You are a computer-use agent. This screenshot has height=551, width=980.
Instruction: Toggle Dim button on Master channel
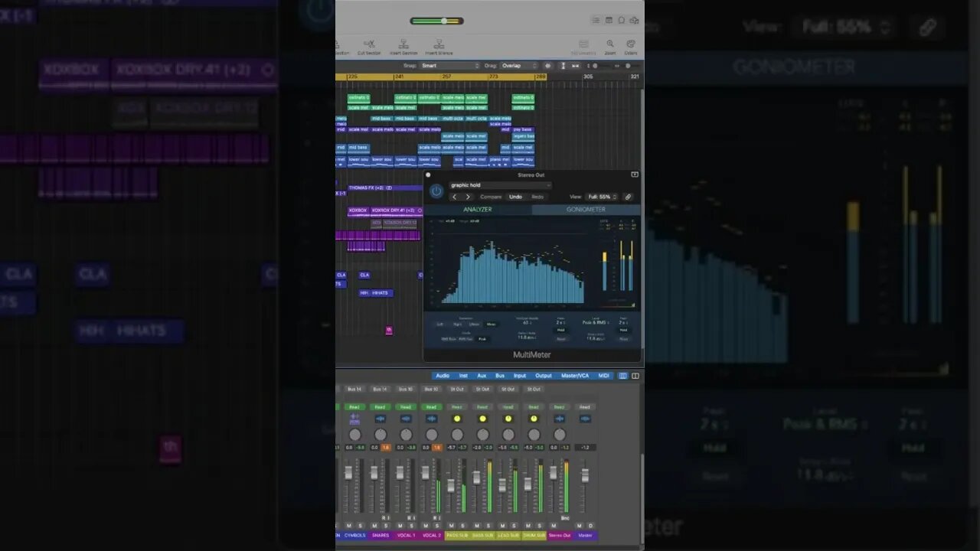590,526
